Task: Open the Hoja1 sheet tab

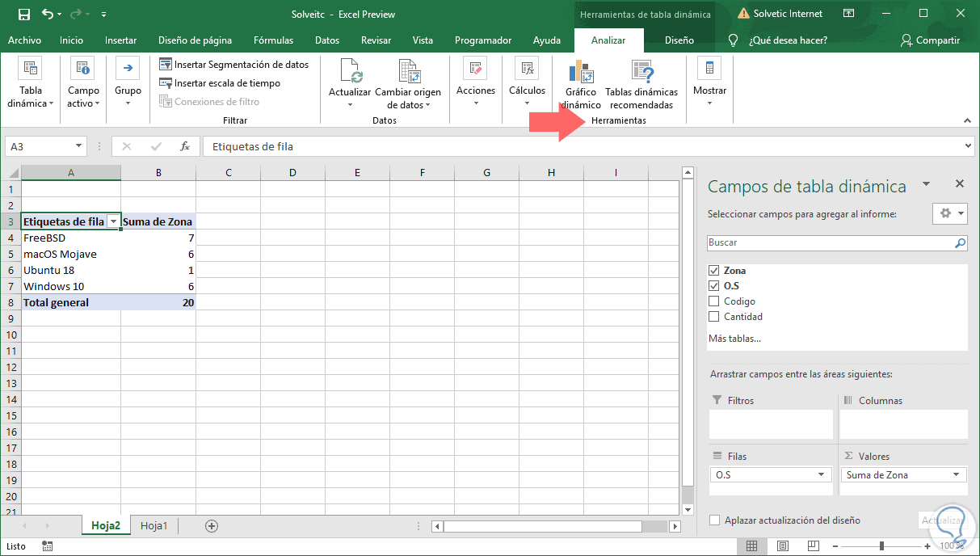Action: pyautogui.click(x=154, y=526)
